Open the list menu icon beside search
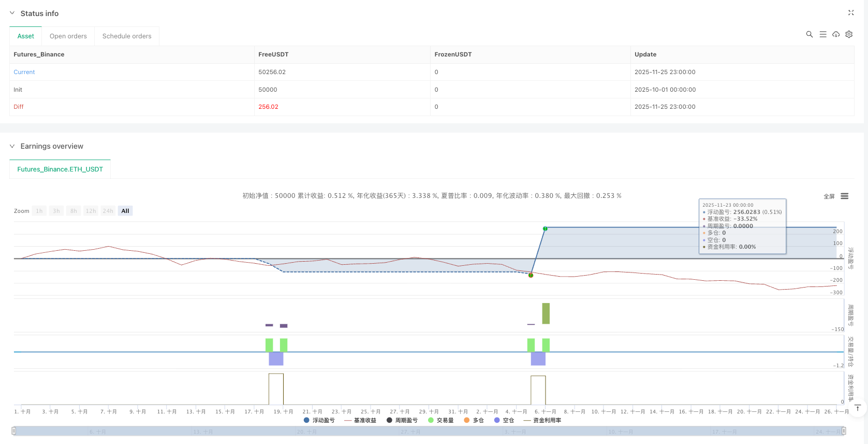The image size is (868, 444). pos(822,34)
